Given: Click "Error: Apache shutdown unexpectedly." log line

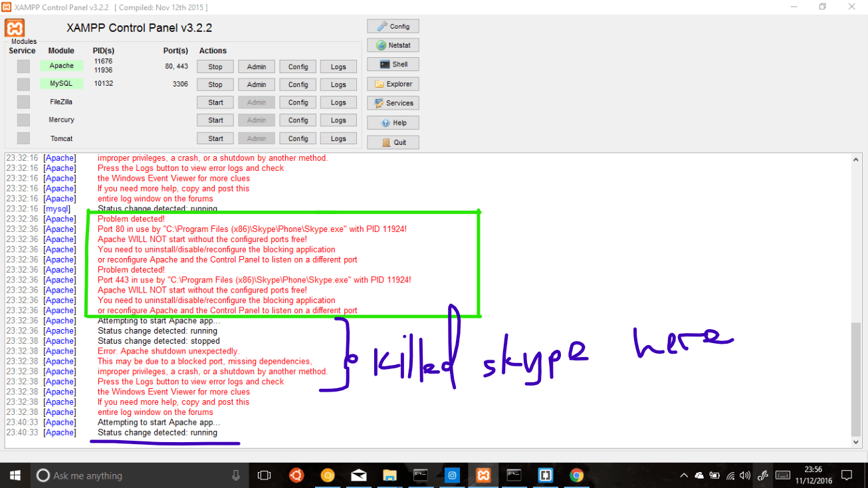Looking at the screenshot, I should pyautogui.click(x=169, y=351).
